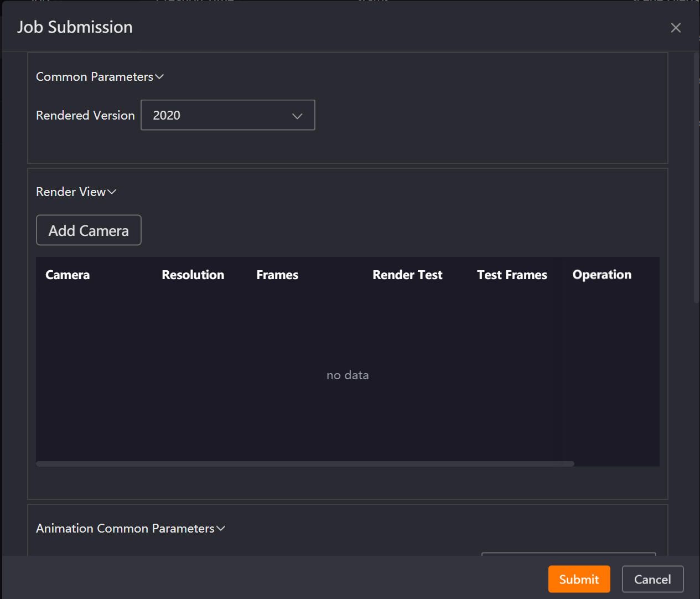The height and width of the screenshot is (599, 700).
Task: Click the Test Frames column header
Action: tap(512, 275)
